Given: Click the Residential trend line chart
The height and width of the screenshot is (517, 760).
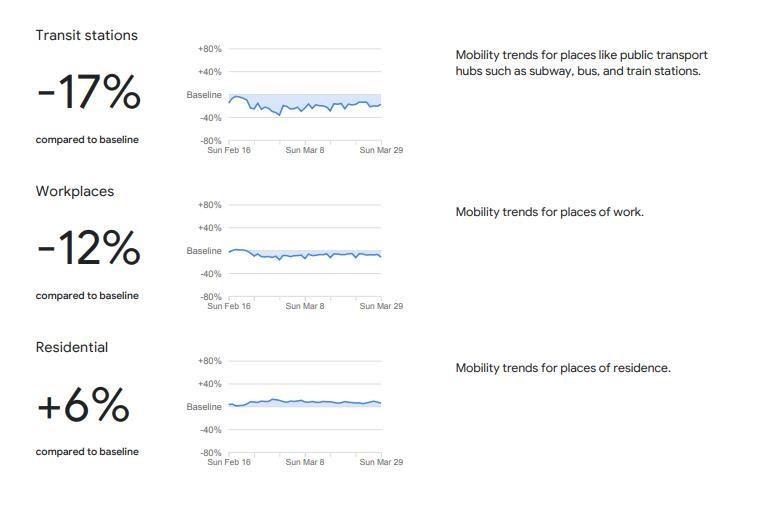Looking at the screenshot, I should click(305, 403).
